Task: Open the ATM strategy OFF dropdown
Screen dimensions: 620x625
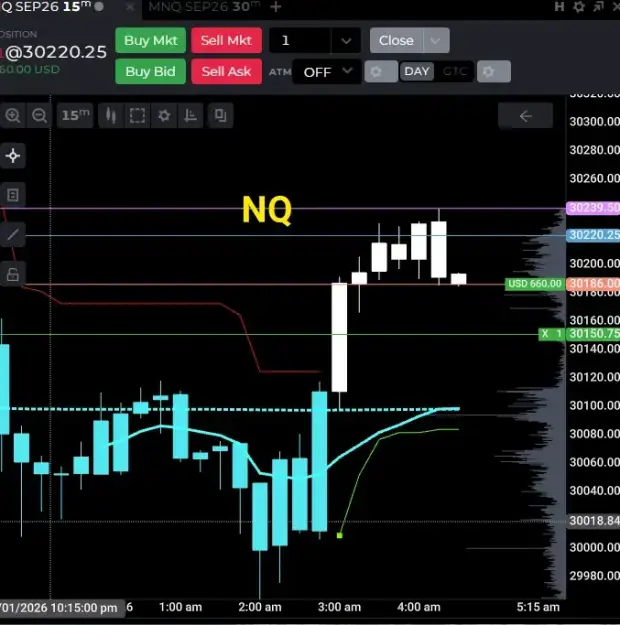Action: click(327, 72)
